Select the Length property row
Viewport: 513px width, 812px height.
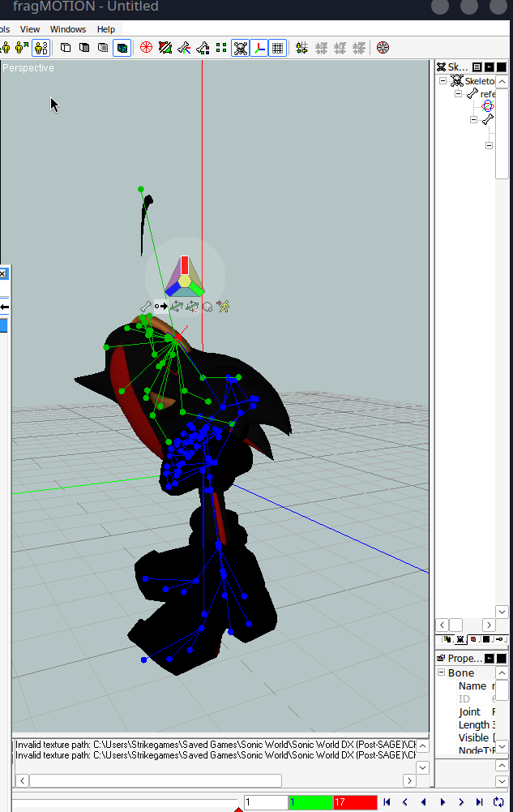[476, 725]
